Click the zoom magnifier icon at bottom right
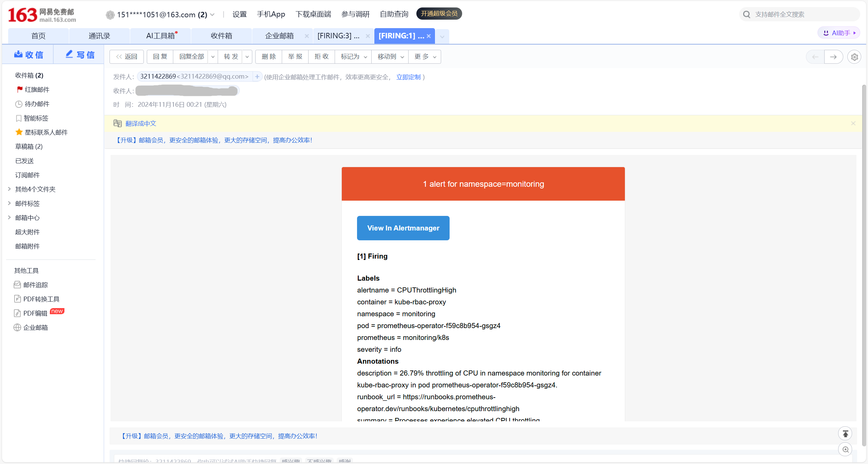The height and width of the screenshot is (464, 868). pos(845,449)
